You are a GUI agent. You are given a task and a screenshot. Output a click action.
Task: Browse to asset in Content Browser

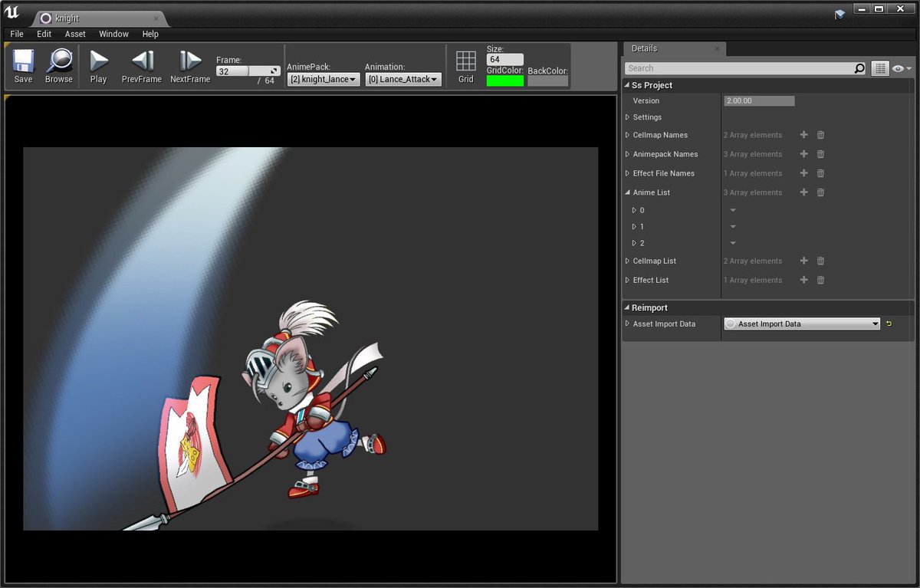(58, 67)
